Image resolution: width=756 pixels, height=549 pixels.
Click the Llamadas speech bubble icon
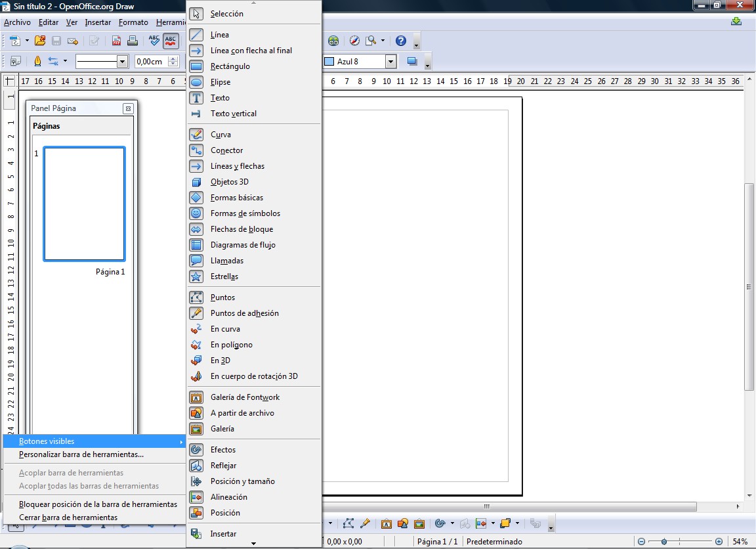point(196,261)
